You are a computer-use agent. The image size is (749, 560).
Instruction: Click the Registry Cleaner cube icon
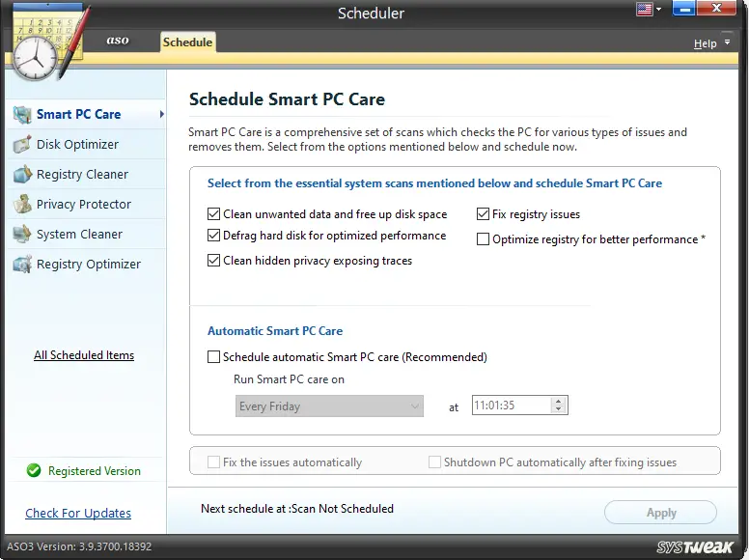(22, 175)
